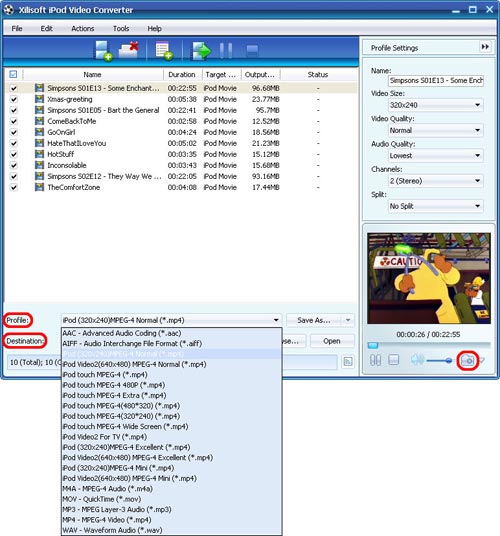Viewport: 500px width, 536px height.
Task: Click the Save As... button
Action: pyautogui.click(x=314, y=320)
